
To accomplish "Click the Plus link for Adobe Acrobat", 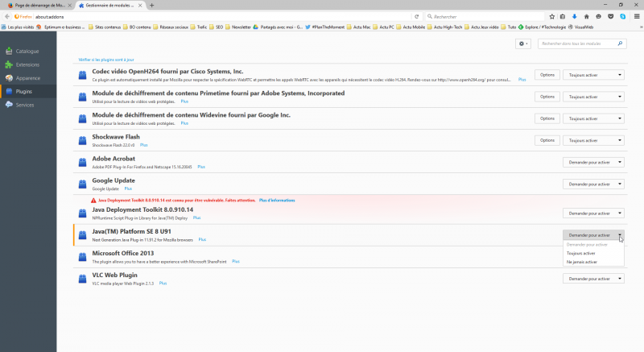I will (x=201, y=168).
